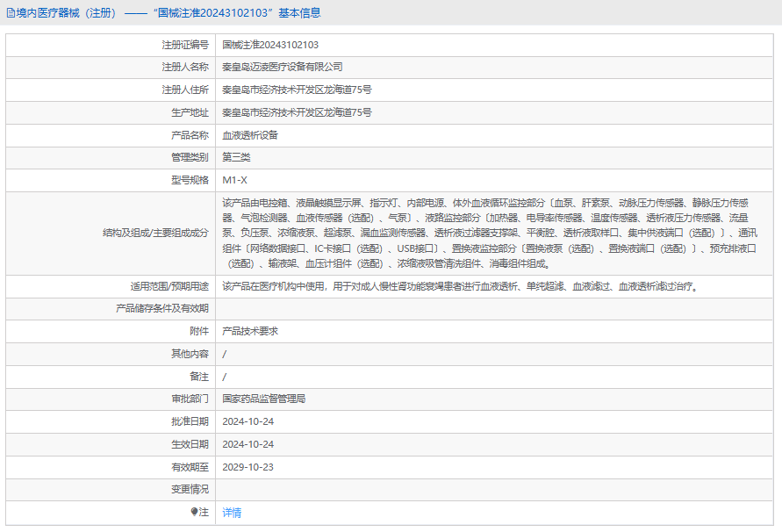Image resolution: width=782 pixels, height=532 pixels.
Task: Click the 适用范围/预期用途 description text
Action: tap(461, 286)
